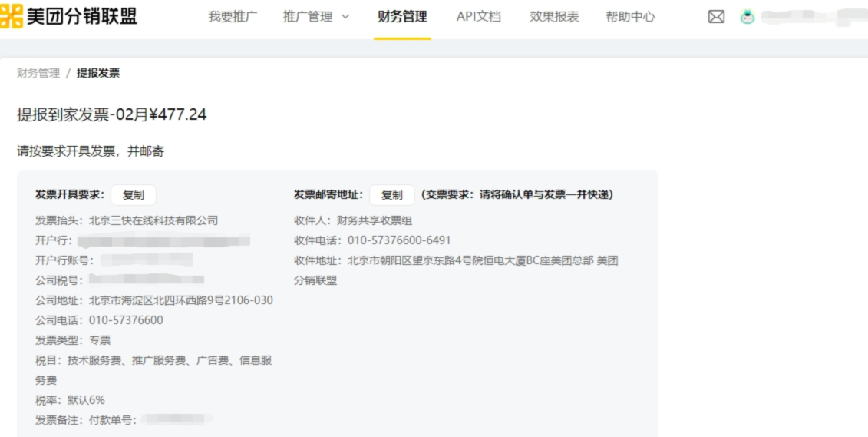Click the 公司电话 010-57376600 line

point(99,320)
